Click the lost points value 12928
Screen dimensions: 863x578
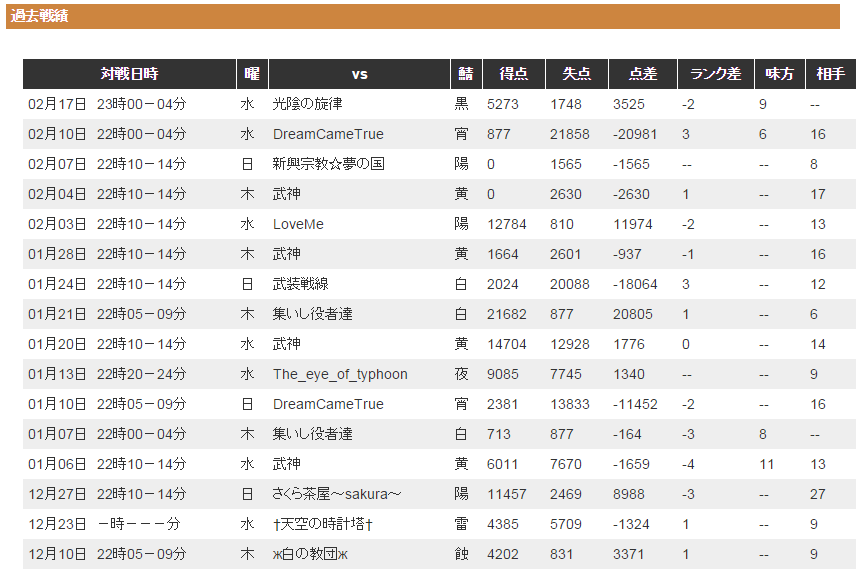570,344
